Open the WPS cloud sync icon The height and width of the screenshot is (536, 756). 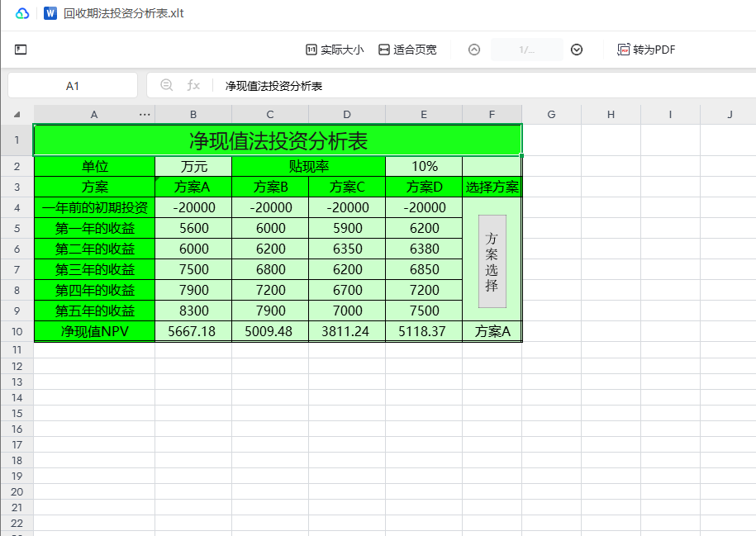[21, 13]
